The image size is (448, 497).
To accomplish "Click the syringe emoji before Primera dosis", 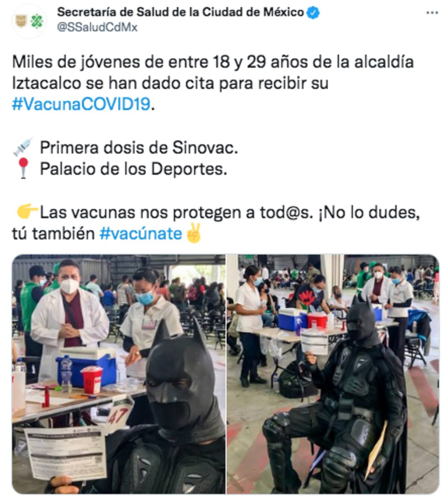I will click(x=23, y=147).
